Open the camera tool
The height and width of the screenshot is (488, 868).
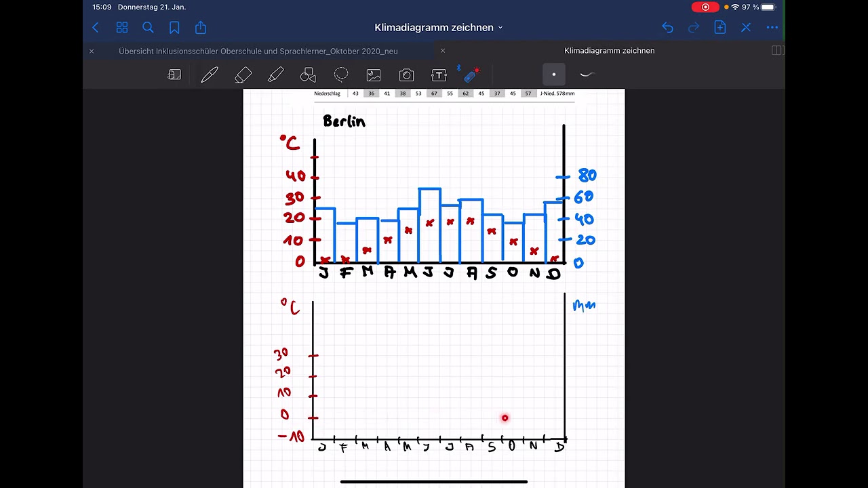[x=406, y=75]
